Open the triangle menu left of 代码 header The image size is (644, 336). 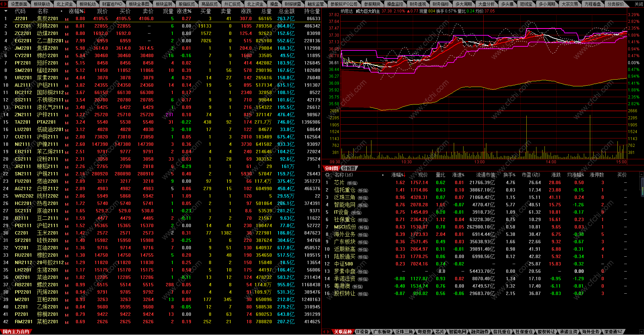(6, 11)
